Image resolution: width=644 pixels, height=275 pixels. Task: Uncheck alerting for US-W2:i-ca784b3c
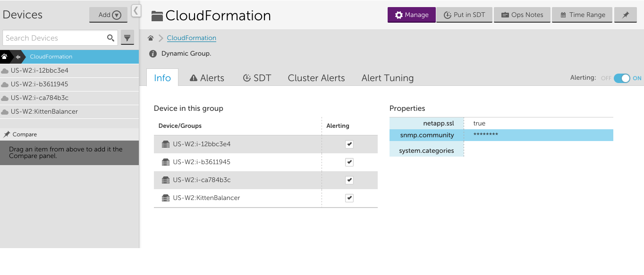coord(349,180)
